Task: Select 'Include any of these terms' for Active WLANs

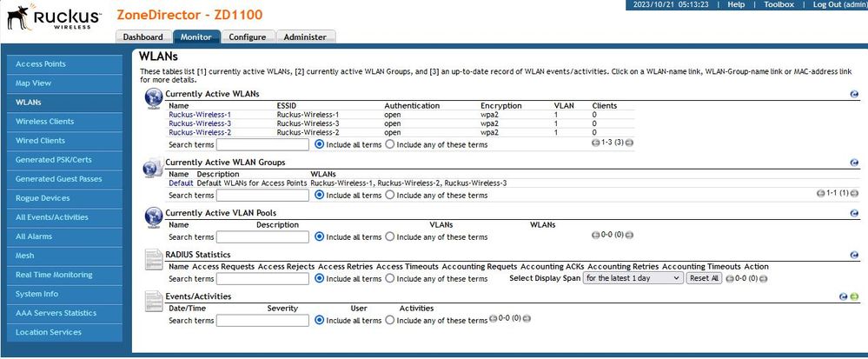Action: click(390, 144)
